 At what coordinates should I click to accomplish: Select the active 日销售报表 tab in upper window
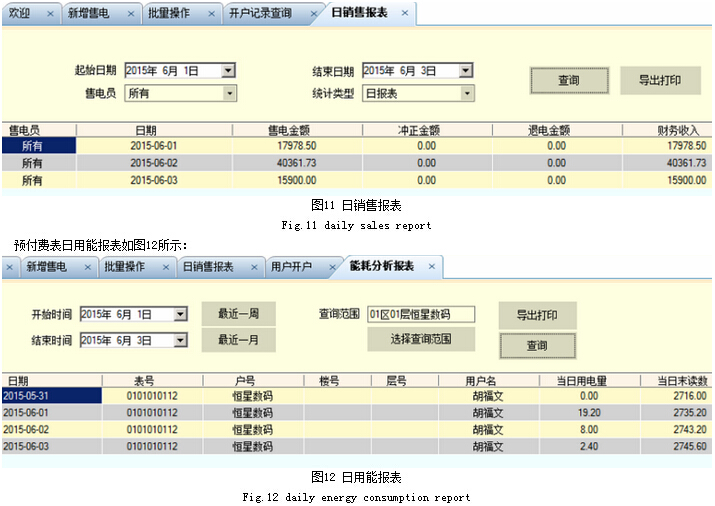tap(360, 13)
